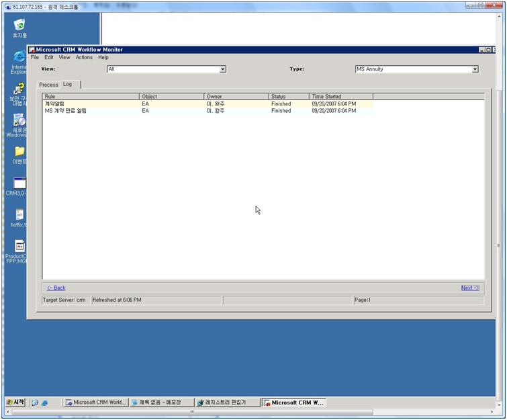The width and height of the screenshot is (507, 420).
Task: Switch to 제목 없음 - 메모장 taskbar item
Action: 162,403
